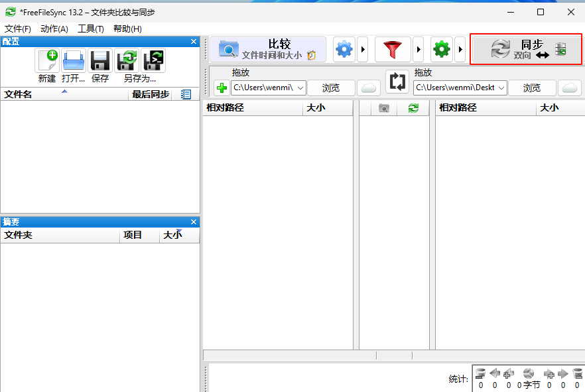Minimize the FreeFileSync window

point(511,13)
